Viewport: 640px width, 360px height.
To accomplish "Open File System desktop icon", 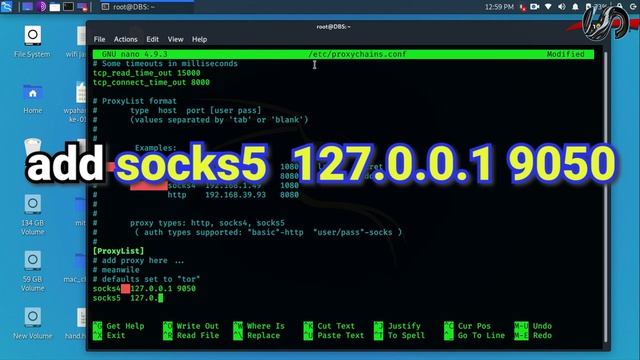I will click(x=32, y=42).
